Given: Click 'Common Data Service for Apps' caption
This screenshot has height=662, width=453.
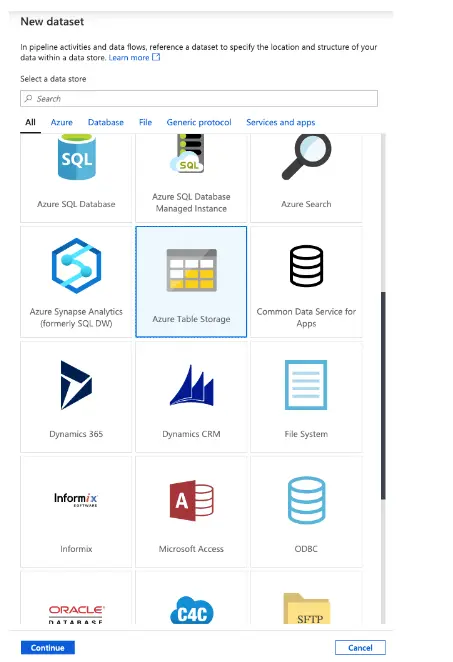Looking at the screenshot, I should 306,317.
